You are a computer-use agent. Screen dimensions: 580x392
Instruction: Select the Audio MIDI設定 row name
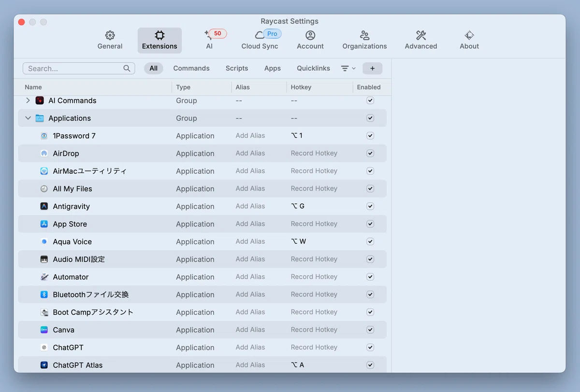click(79, 259)
